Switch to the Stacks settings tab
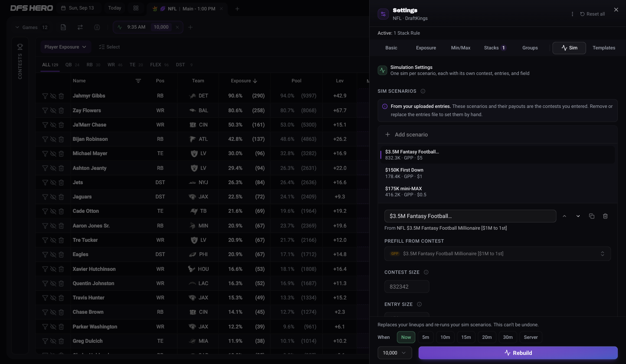The image size is (626, 364). coord(495,48)
